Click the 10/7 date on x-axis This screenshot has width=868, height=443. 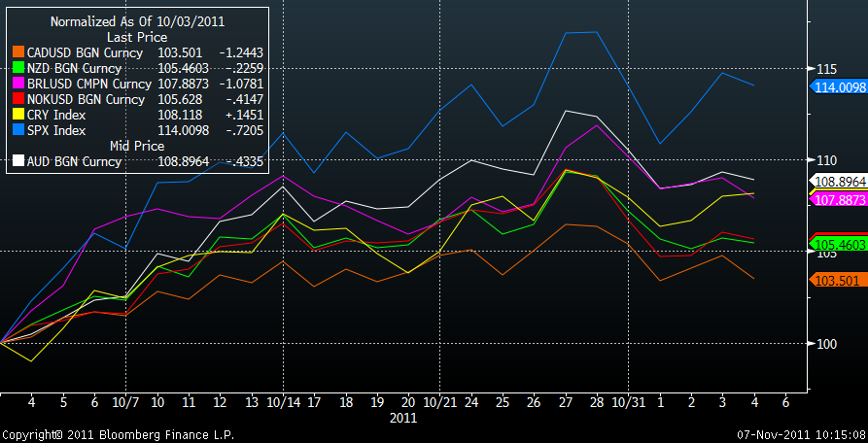click(x=125, y=401)
